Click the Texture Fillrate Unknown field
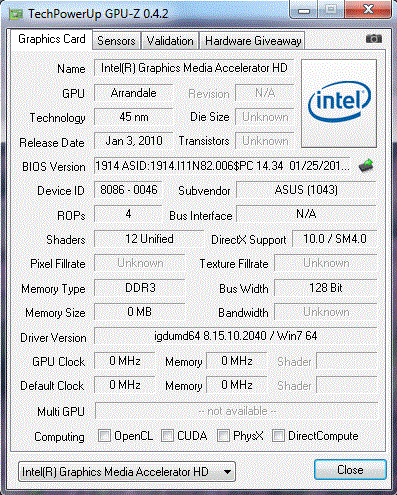 point(326,263)
